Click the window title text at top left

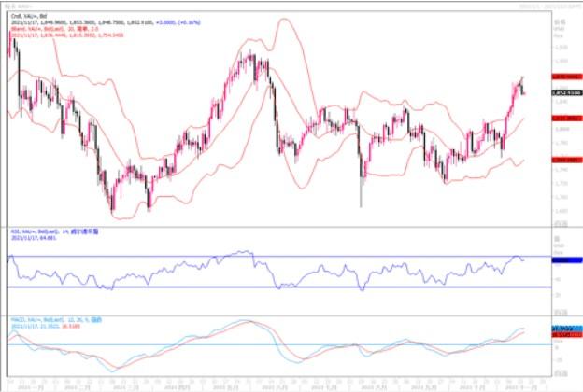[x=19, y=5]
